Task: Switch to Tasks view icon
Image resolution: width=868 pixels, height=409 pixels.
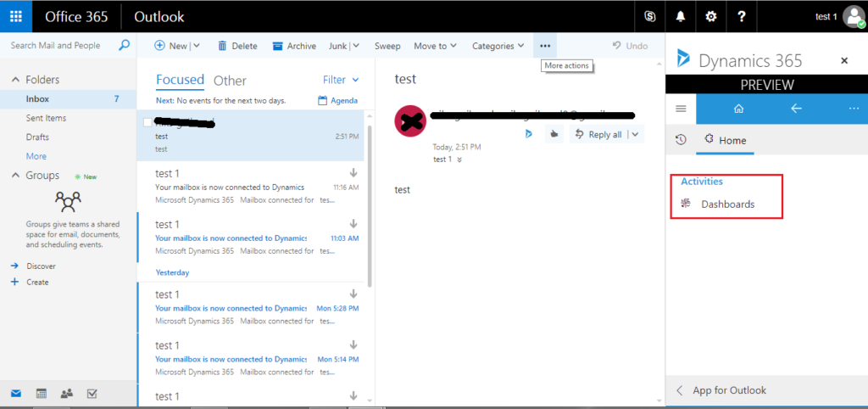Action: [92, 394]
